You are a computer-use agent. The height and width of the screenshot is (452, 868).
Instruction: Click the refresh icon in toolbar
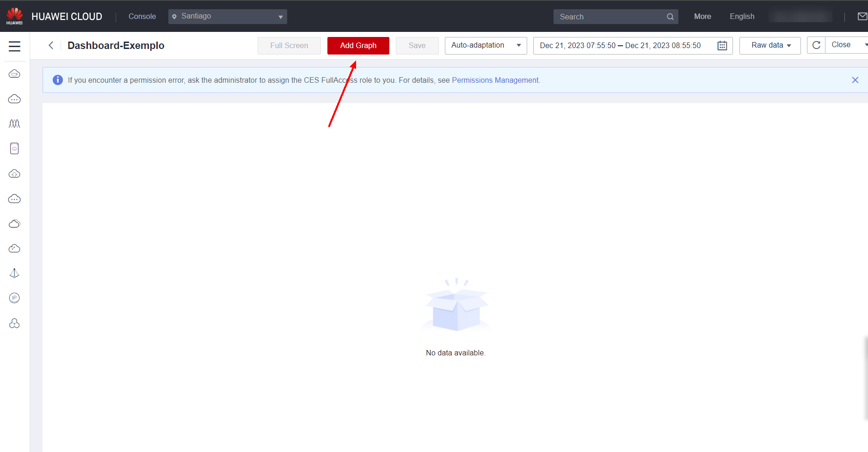[x=816, y=45]
